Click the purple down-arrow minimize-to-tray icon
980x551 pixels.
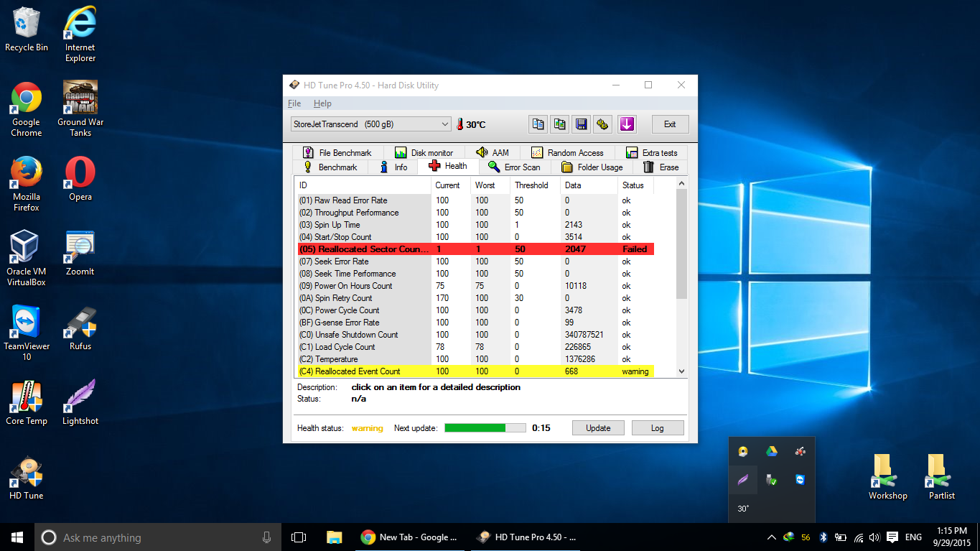627,124
